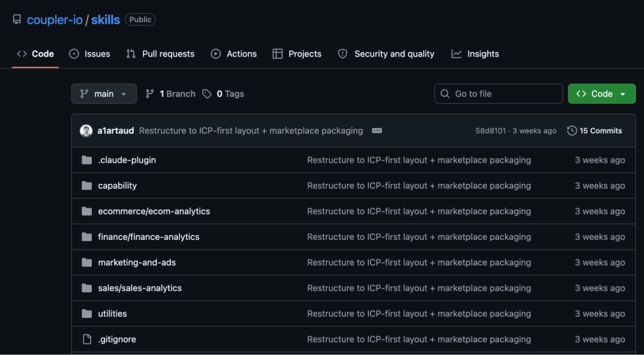Open commit message in the .gitignore row
Image resolution: width=644 pixels, height=355 pixels.
(419, 339)
